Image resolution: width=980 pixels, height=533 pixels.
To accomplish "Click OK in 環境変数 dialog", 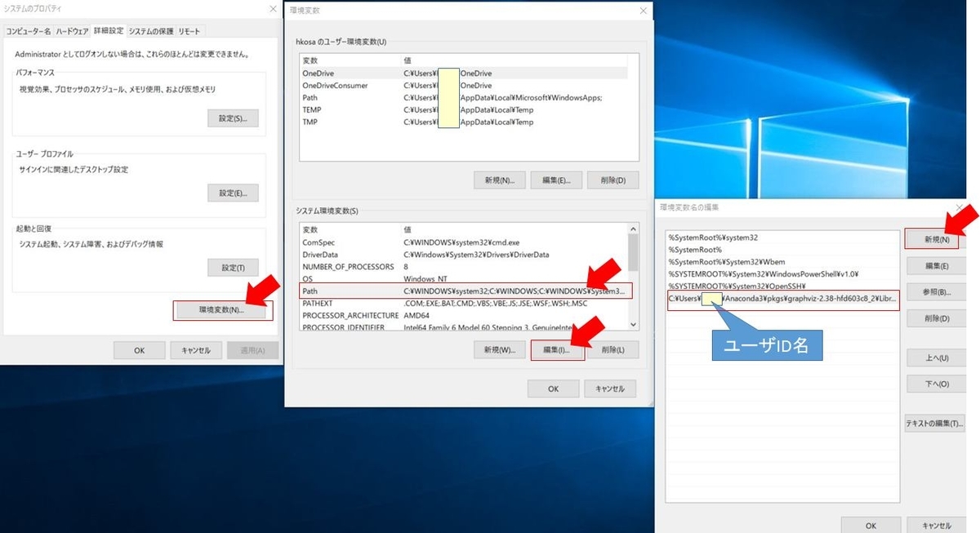I will 554,389.
